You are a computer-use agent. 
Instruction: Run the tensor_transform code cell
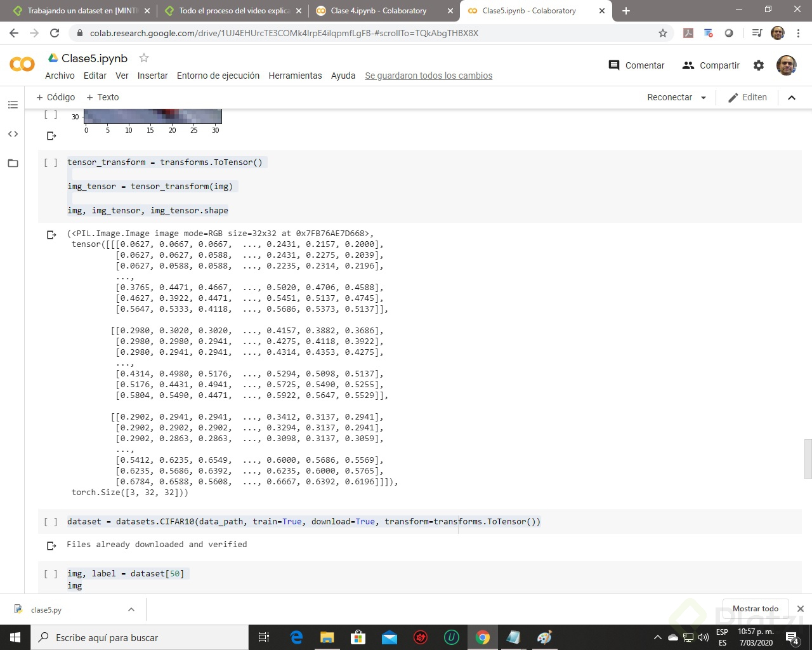click(x=51, y=162)
